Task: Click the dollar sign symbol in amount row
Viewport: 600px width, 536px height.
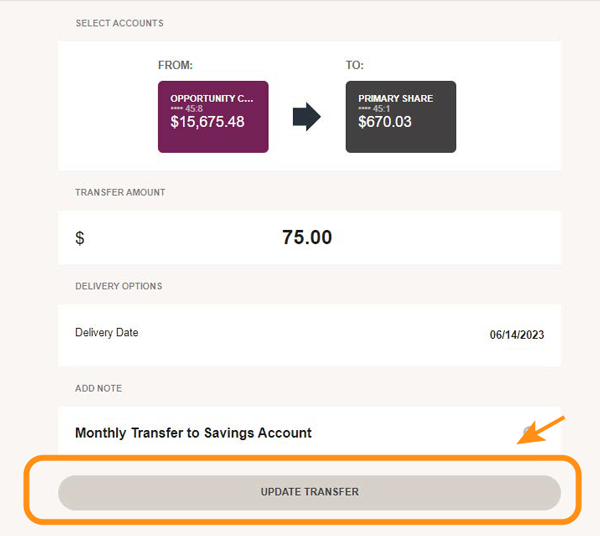Action: pos(80,238)
